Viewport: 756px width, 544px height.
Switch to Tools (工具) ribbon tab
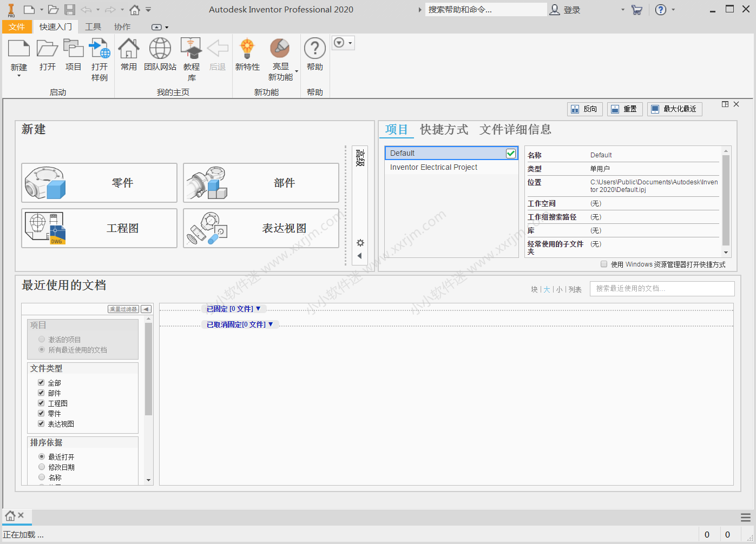[93, 26]
